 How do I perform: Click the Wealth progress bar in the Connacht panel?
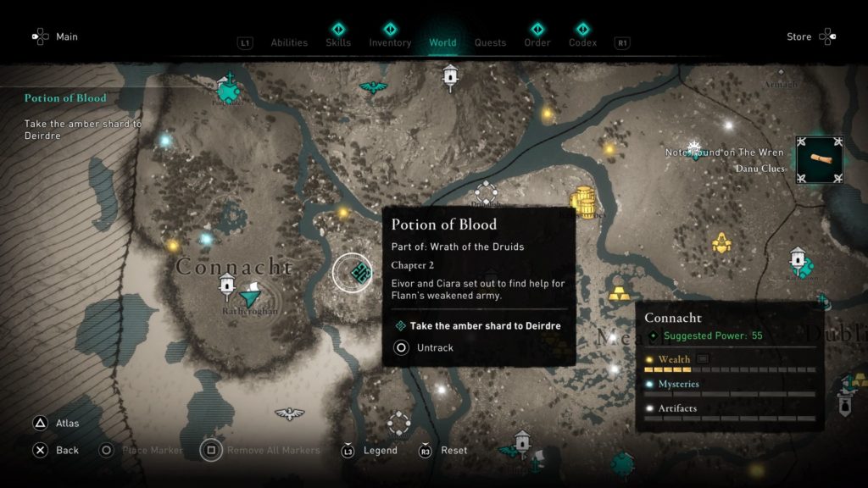[x=730, y=369]
